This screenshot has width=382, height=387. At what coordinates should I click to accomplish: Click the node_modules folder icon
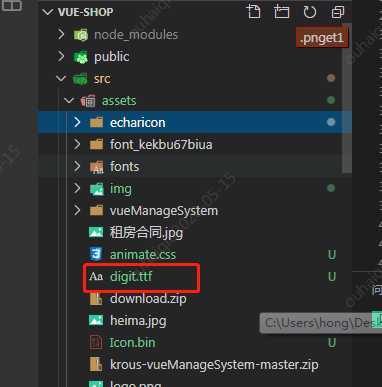coord(81,35)
